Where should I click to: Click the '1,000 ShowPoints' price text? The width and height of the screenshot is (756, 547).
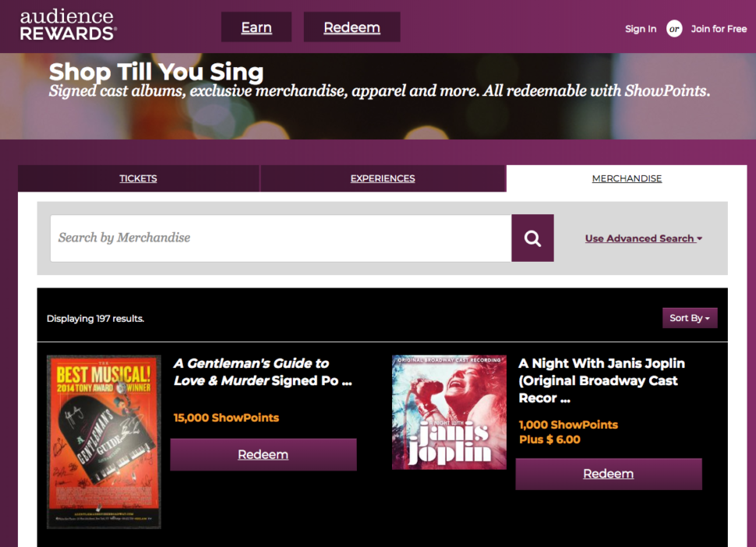[x=568, y=425]
